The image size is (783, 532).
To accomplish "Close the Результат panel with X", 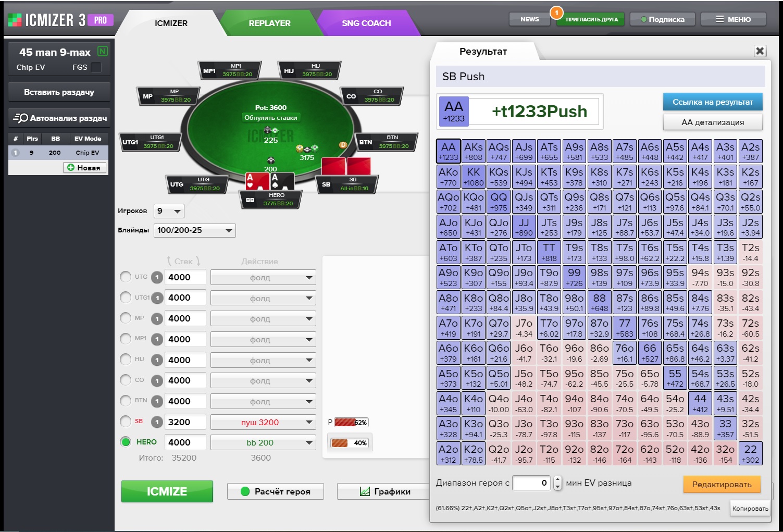I will click(760, 51).
